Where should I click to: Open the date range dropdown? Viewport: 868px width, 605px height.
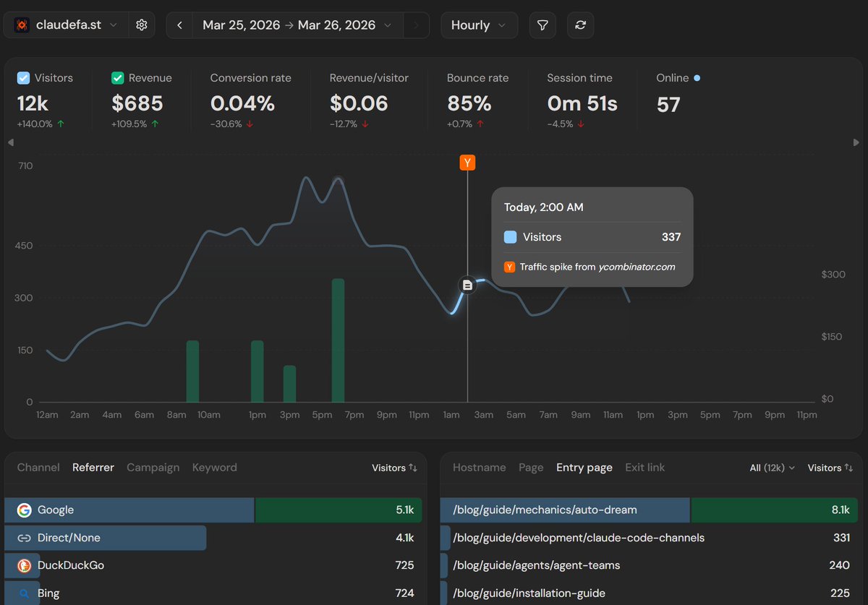(299, 25)
